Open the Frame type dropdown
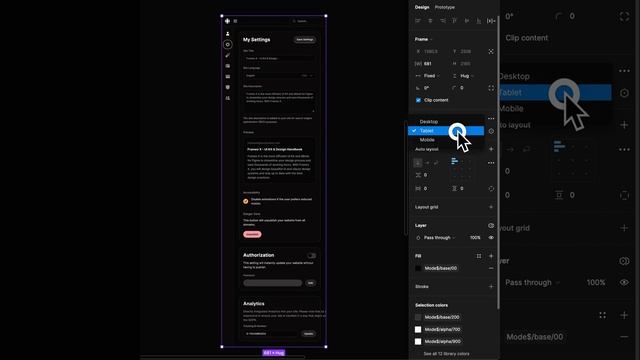The height and width of the screenshot is (360, 640). [x=424, y=39]
